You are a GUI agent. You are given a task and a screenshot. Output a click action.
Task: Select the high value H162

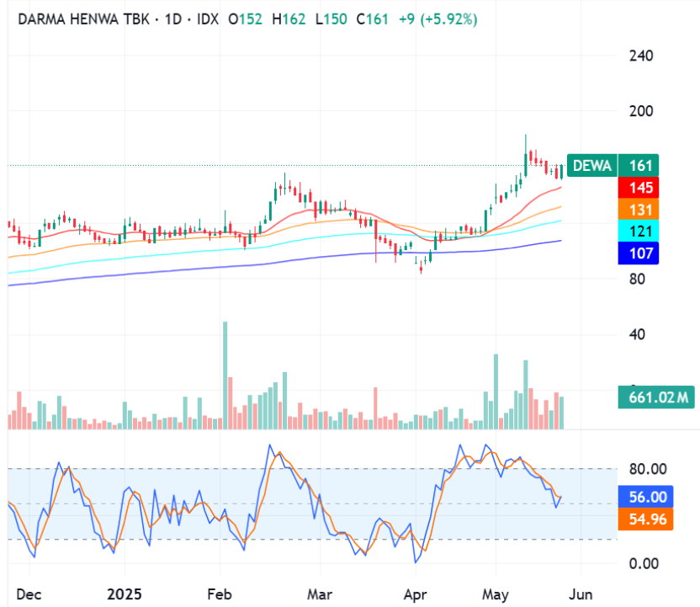(x=289, y=19)
